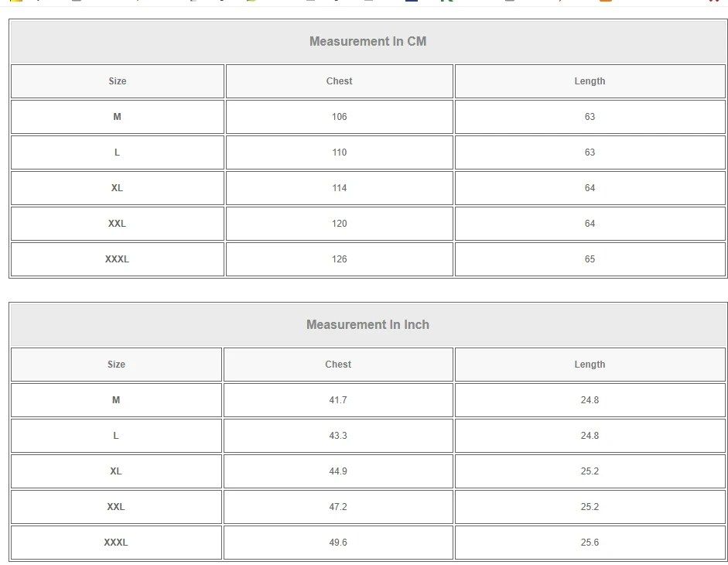Click chest value 114 in XL row
Viewport: 728px width, 565px height.
coord(339,188)
